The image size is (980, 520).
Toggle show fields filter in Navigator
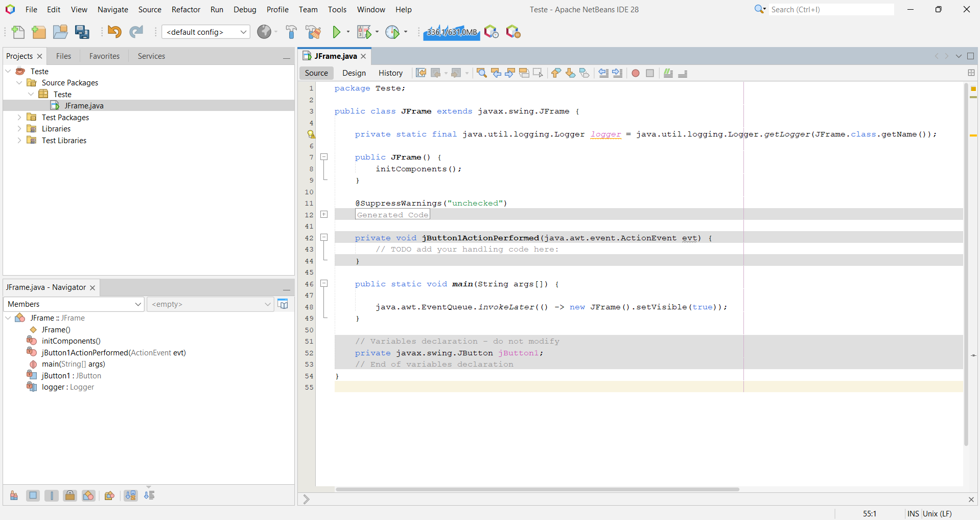tap(33, 495)
